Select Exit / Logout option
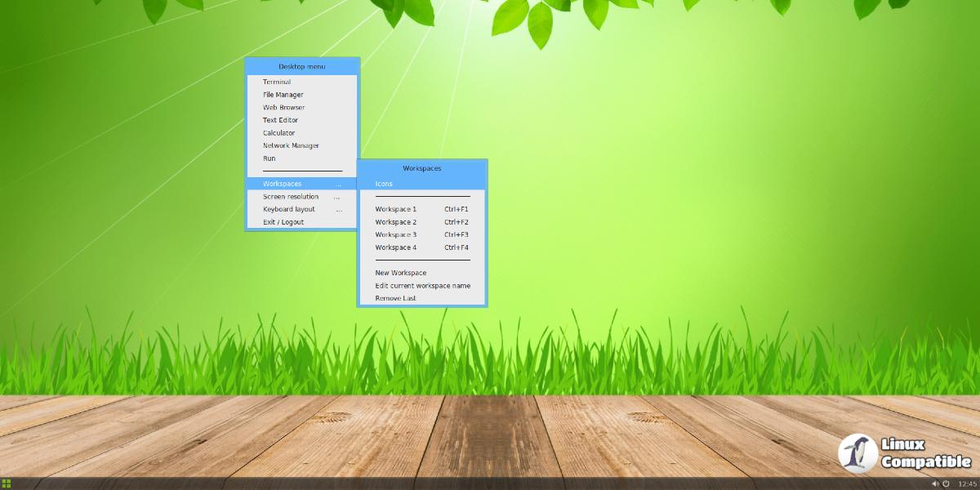980x490 pixels. 283,222
